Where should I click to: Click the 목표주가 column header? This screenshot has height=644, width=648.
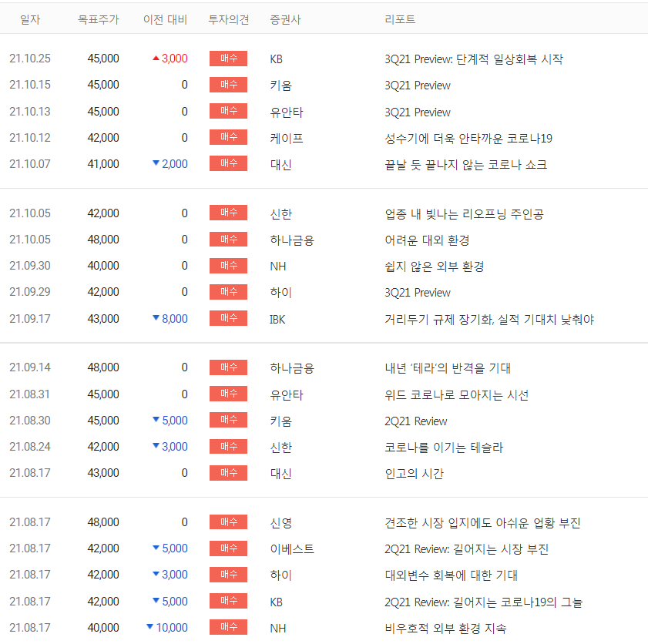(99, 19)
